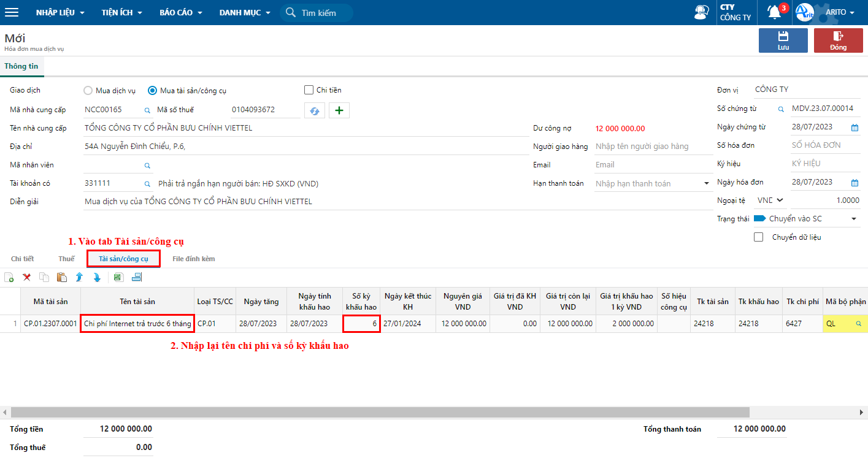Click the add new row icon

pyautogui.click(x=9, y=277)
